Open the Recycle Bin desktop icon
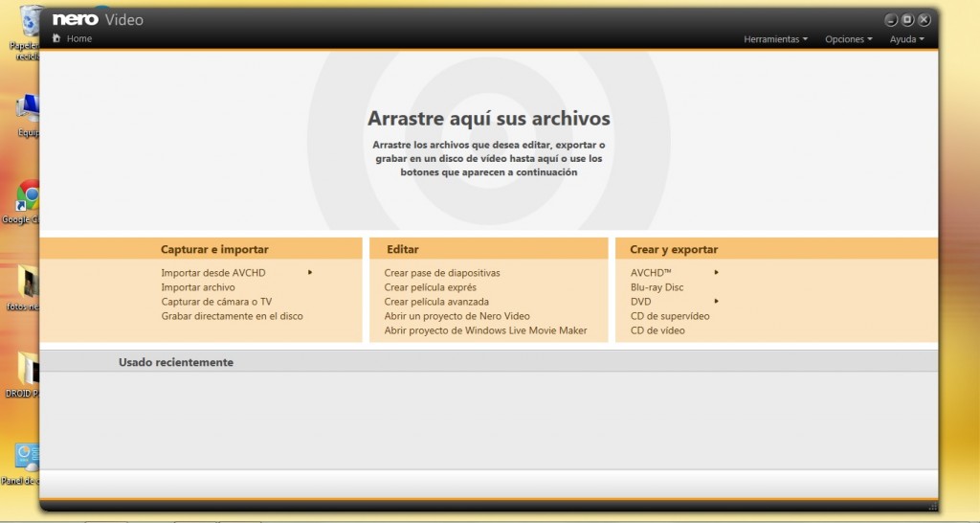This screenshot has width=980, height=523. coord(30,20)
